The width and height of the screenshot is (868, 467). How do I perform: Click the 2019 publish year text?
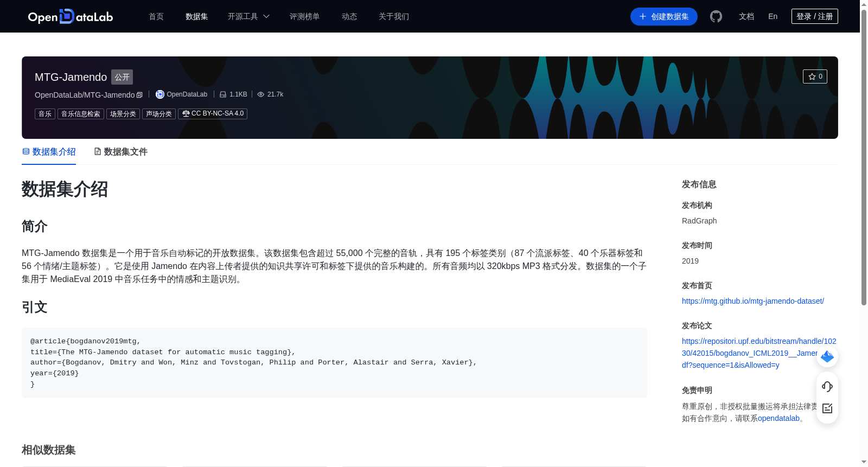coord(690,261)
